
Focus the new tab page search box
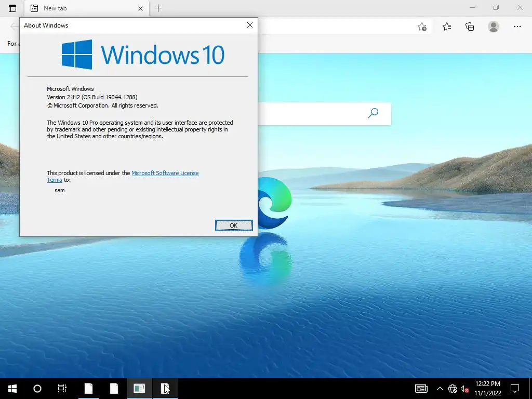pos(324,114)
